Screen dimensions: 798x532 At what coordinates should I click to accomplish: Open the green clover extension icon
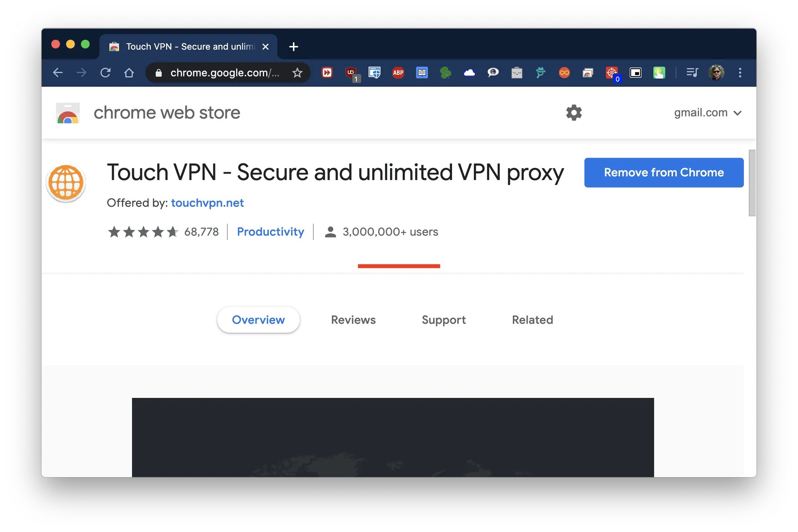445,73
